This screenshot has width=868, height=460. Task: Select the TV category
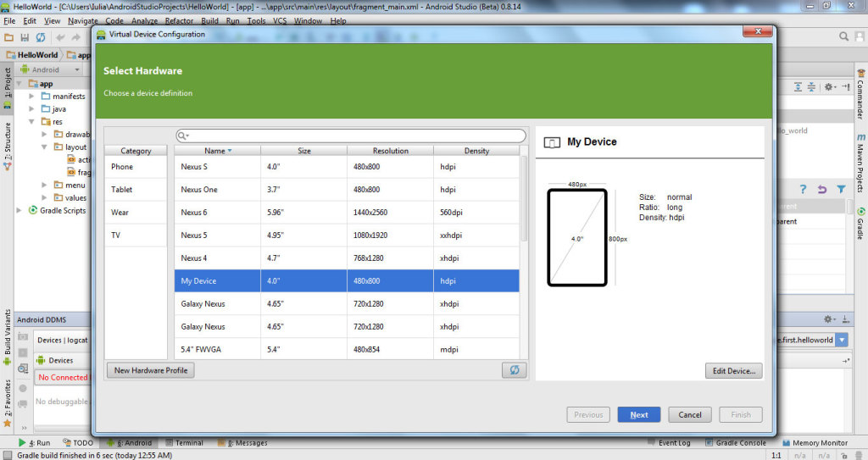[136, 236]
